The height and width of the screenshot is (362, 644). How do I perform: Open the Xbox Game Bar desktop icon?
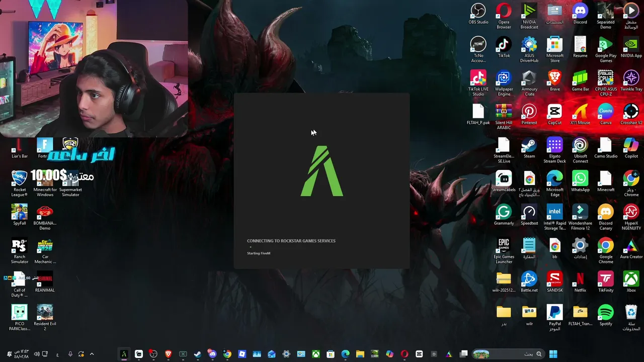point(580,81)
